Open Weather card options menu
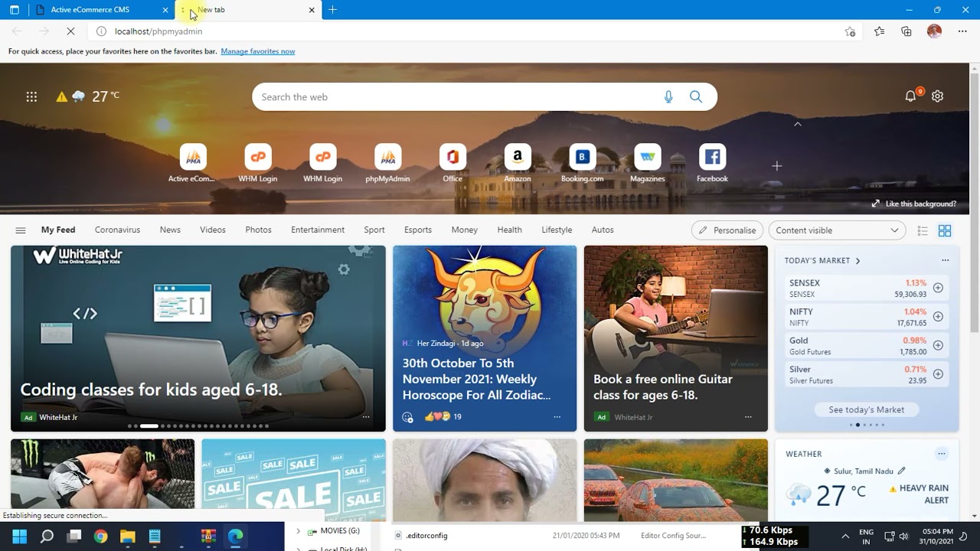The width and height of the screenshot is (980, 551). click(x=942, y=454)
